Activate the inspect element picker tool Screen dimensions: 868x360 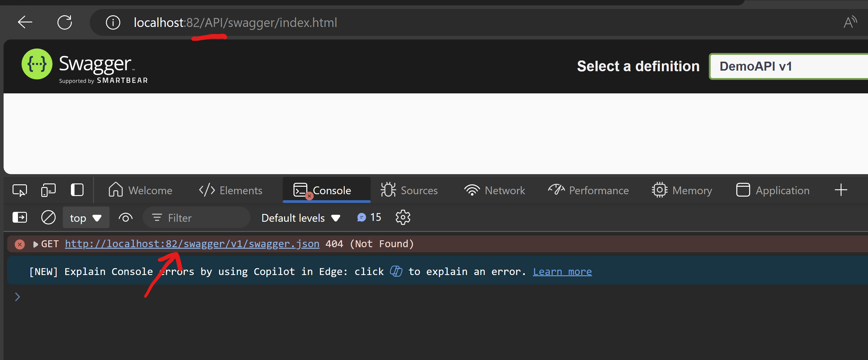click(x=19, y=190)
